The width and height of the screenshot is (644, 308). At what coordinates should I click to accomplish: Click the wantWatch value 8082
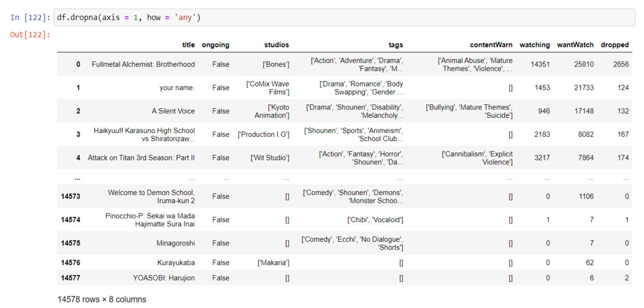click(586, 134)
